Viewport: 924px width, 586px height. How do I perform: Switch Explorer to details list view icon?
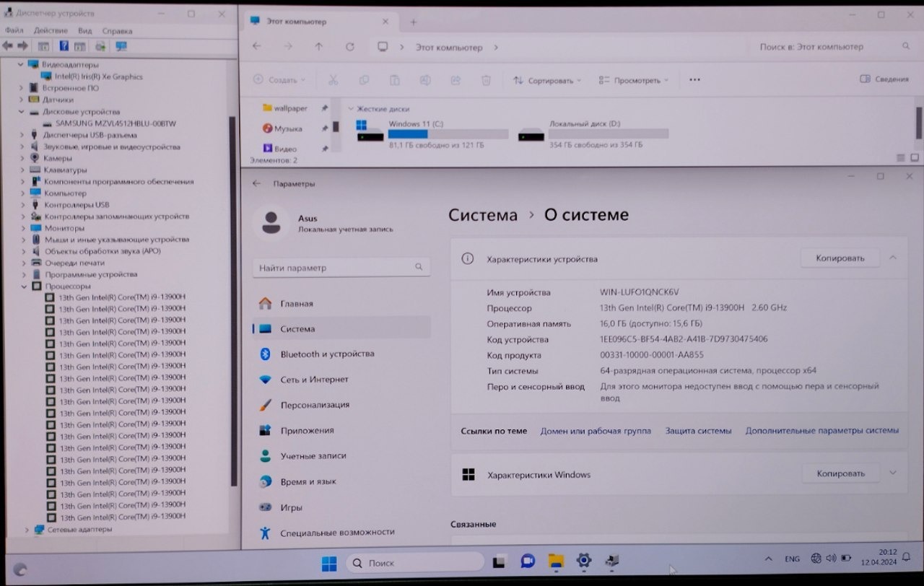(x=900, y=157)
